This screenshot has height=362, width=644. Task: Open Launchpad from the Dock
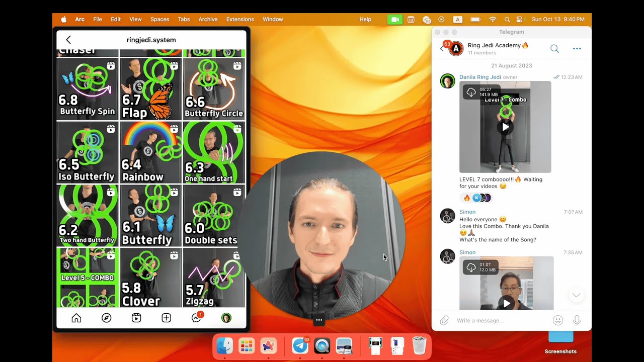pos(247,346)
